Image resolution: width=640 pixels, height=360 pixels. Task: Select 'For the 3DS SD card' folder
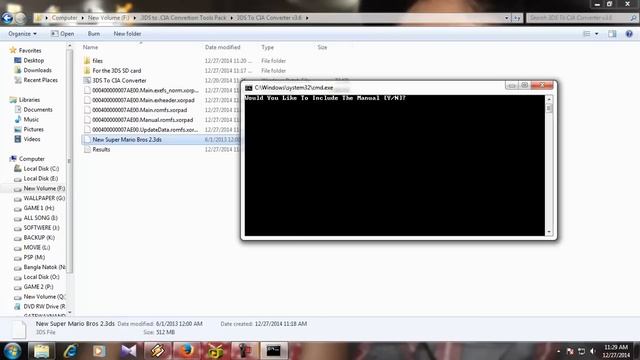pos(116,71)
